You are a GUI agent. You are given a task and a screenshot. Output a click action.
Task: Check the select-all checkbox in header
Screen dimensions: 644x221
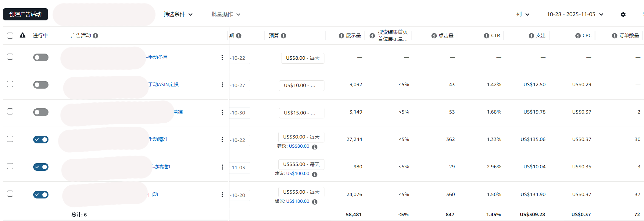click(10, 36)
